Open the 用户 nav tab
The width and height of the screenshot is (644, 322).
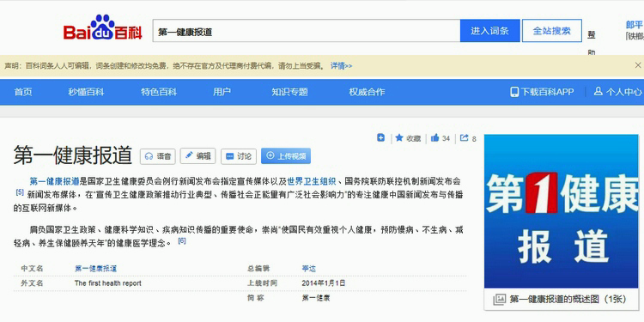222,92
